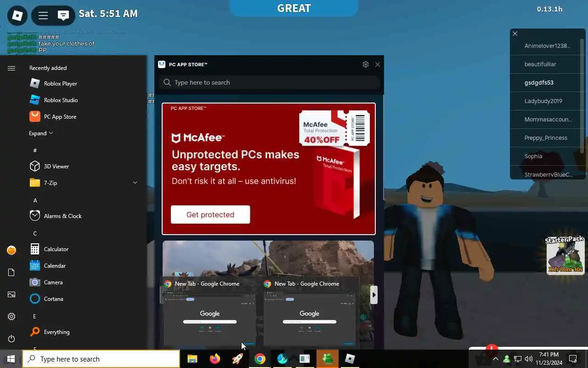Click the Start menu hamburger icon
The image size is (588, 368).
11,68
